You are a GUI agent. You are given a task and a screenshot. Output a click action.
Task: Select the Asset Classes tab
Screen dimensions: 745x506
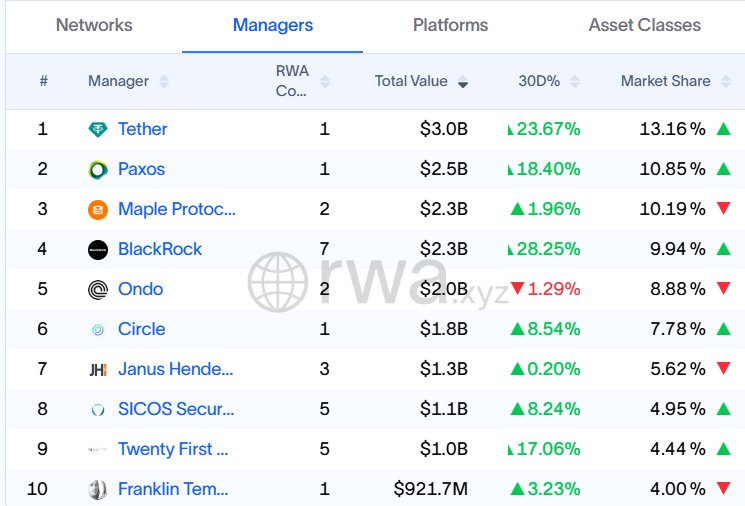tap(645, 25)
